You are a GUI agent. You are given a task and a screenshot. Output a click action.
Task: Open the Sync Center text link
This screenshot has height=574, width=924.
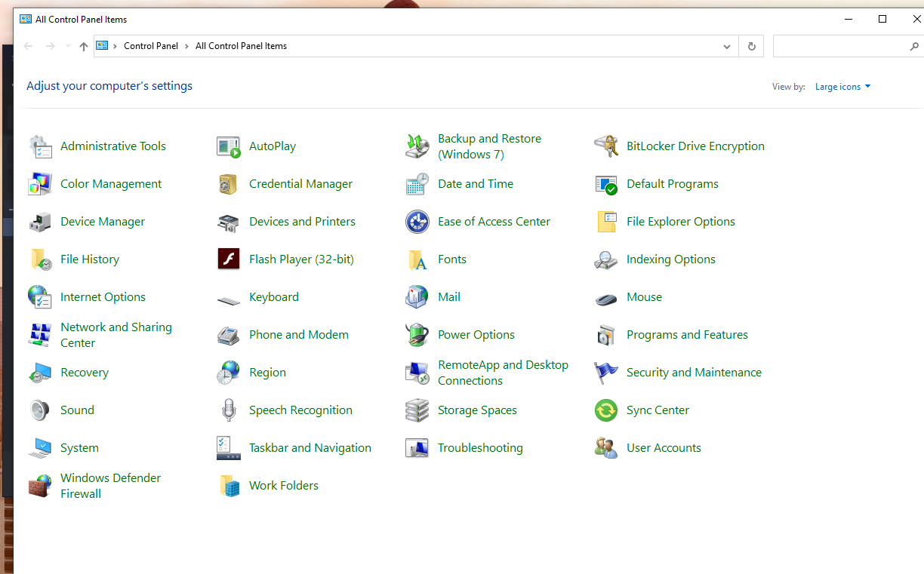[658, 410]
